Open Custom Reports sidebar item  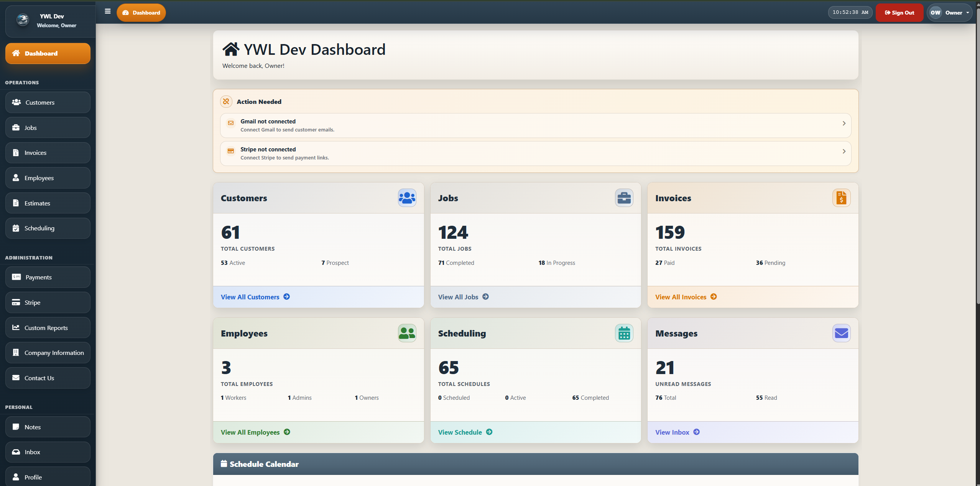48,328
